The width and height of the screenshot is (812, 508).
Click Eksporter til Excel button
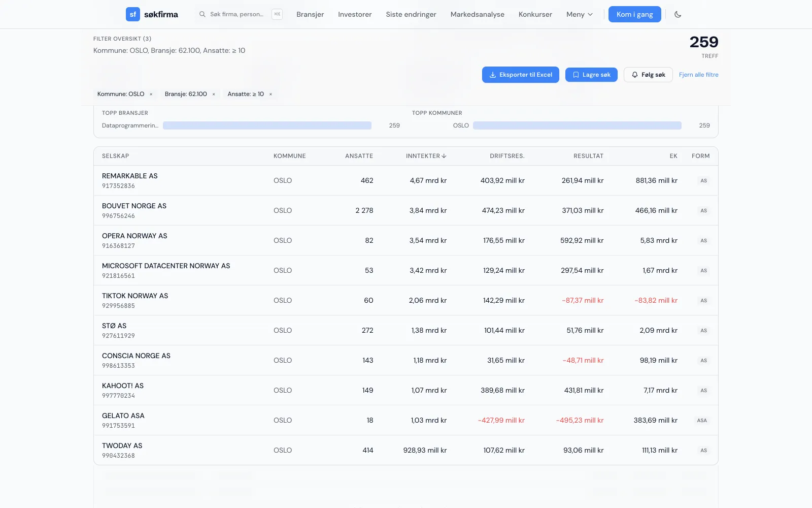pyautogui.click(x=521, y=75)
